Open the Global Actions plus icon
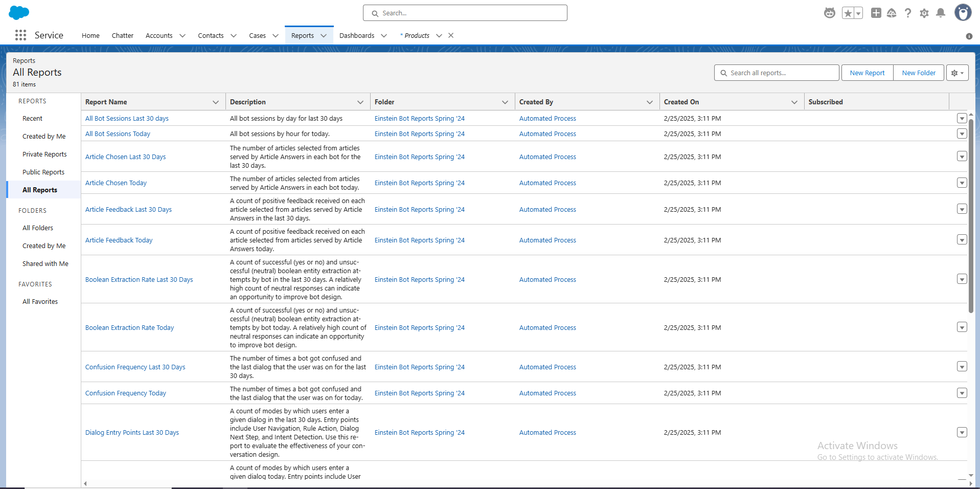The width and height of the screenshot is (980, 489). coord(876,13)
